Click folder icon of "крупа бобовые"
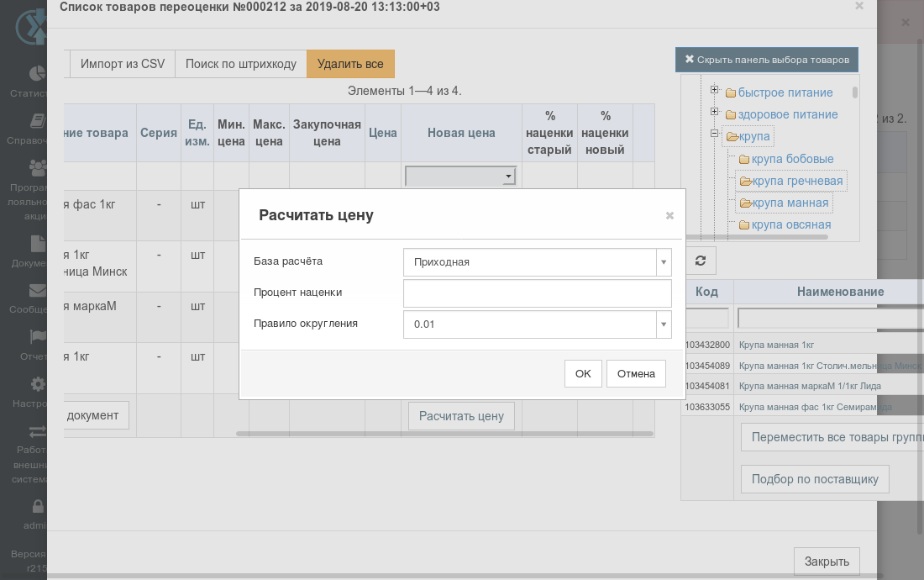This screenshot has width=924, height=580. (744, 159)
